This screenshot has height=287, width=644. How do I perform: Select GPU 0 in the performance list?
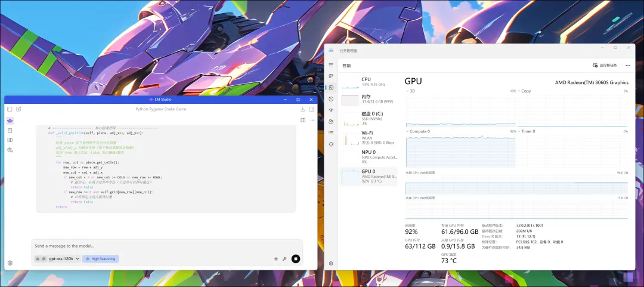coord(369,176)
